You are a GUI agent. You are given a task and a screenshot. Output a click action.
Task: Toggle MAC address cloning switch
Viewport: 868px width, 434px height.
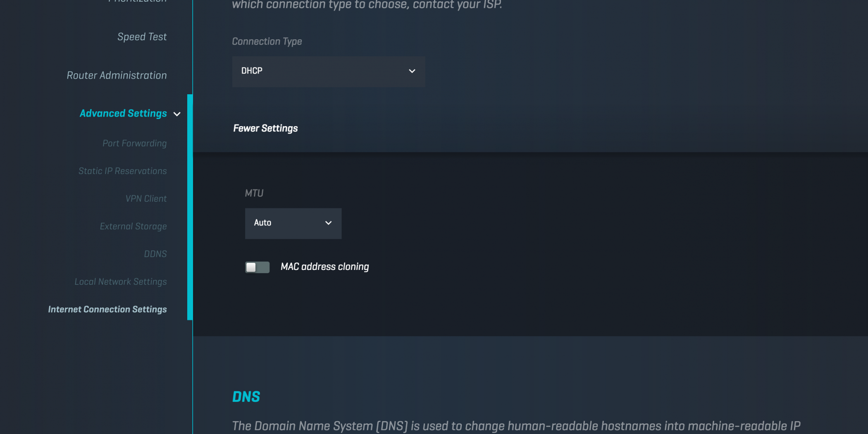click(257, 267)
